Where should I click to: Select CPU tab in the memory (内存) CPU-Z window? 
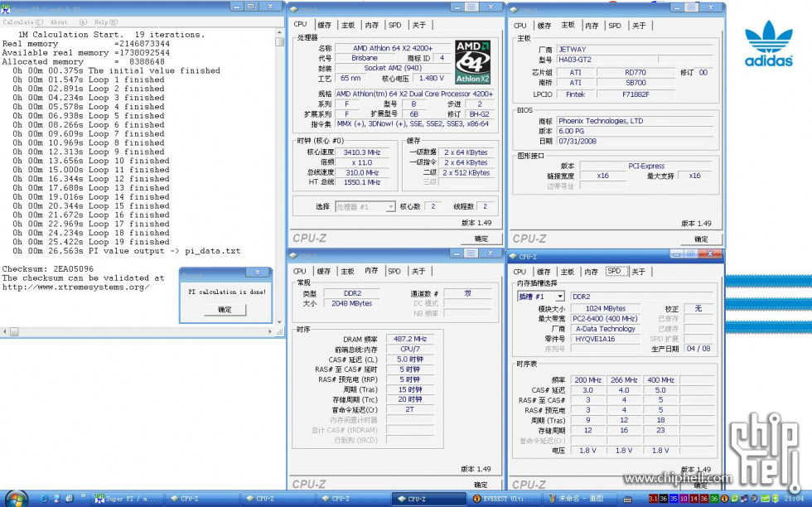point(300,271)
